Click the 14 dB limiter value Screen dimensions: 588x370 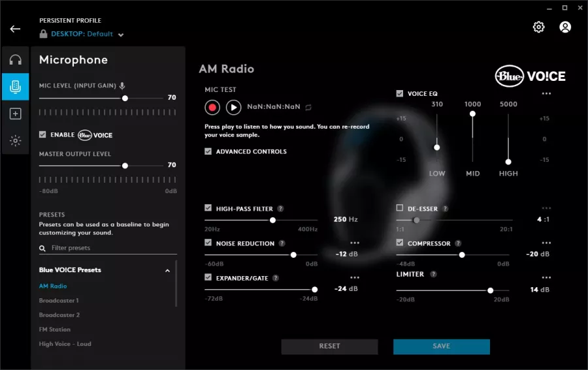click(x=540, y=290)
